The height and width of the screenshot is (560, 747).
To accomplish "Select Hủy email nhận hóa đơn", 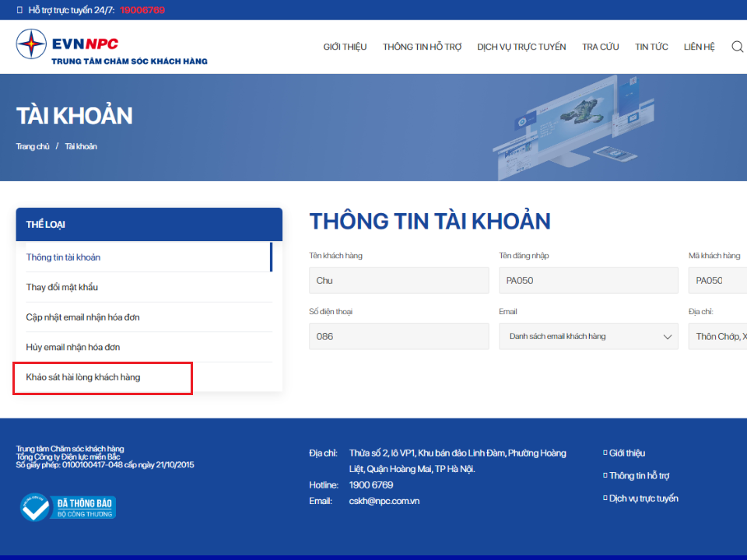I will [73, 347].
